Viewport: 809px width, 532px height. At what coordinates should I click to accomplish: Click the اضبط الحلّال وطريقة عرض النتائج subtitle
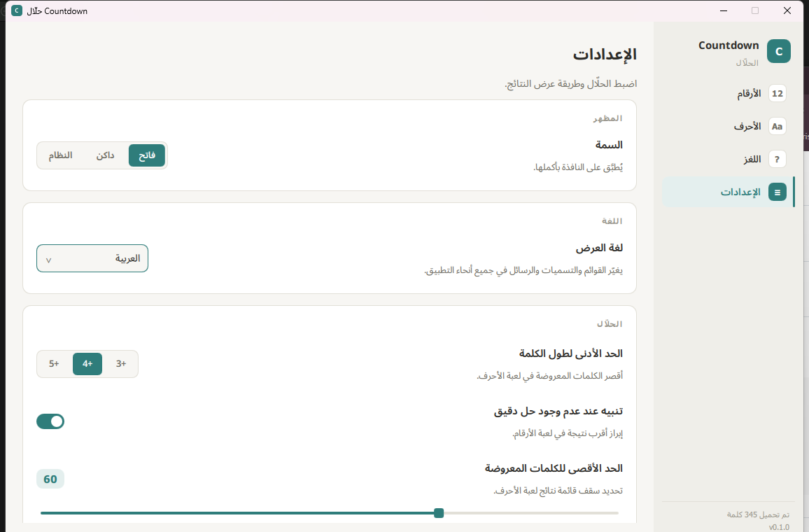(570, 83)
